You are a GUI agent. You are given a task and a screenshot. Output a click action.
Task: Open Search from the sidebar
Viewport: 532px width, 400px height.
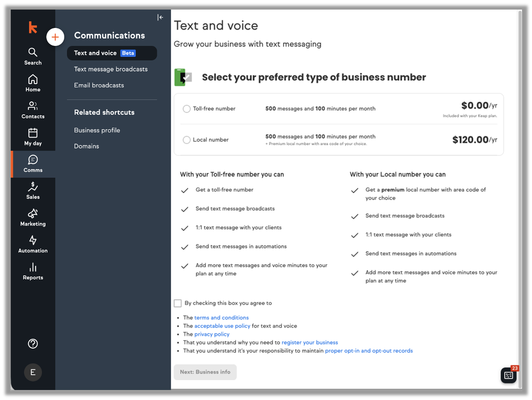(x=33, y=56)
